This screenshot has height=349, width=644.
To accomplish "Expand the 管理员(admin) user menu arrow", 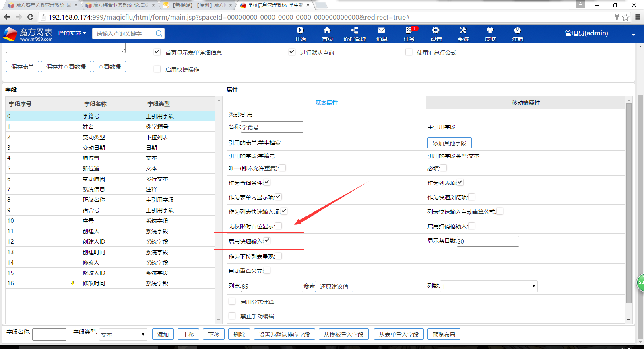I will tap(634, 35).
